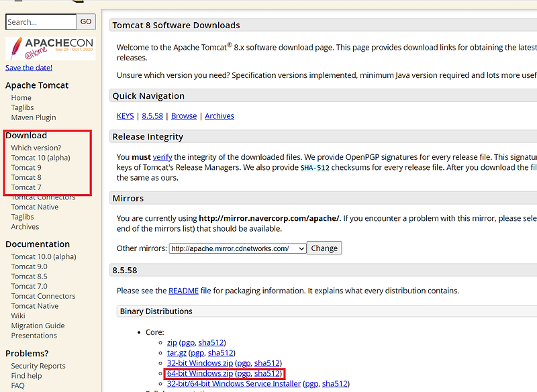This screenshot has width=537, height=392.
Task: Open Tomcat Native under Documentation
Action: coord(35,306)
